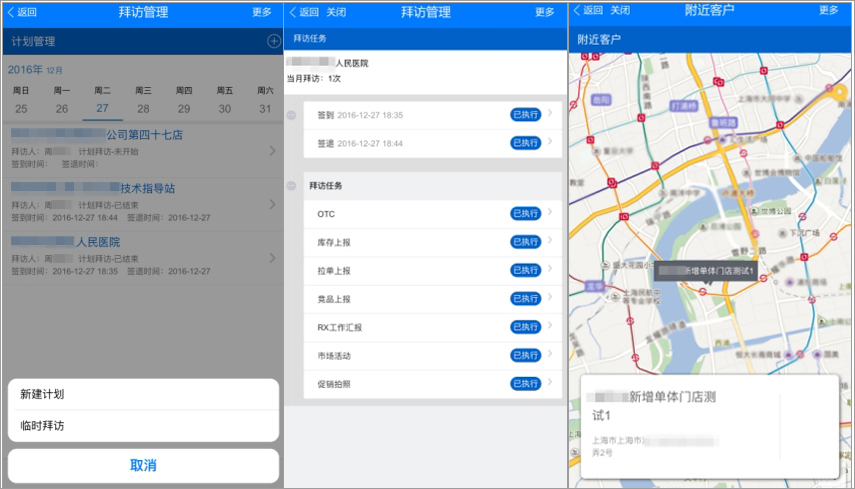This screenshot has height=489, width=855.
Task: Open the 竞品上报 task row chevron
Action: coord(550,297)
